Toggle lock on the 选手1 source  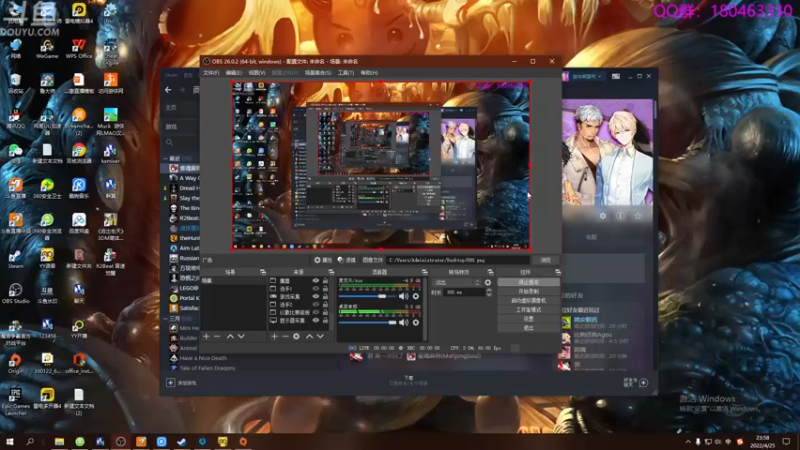325,288
